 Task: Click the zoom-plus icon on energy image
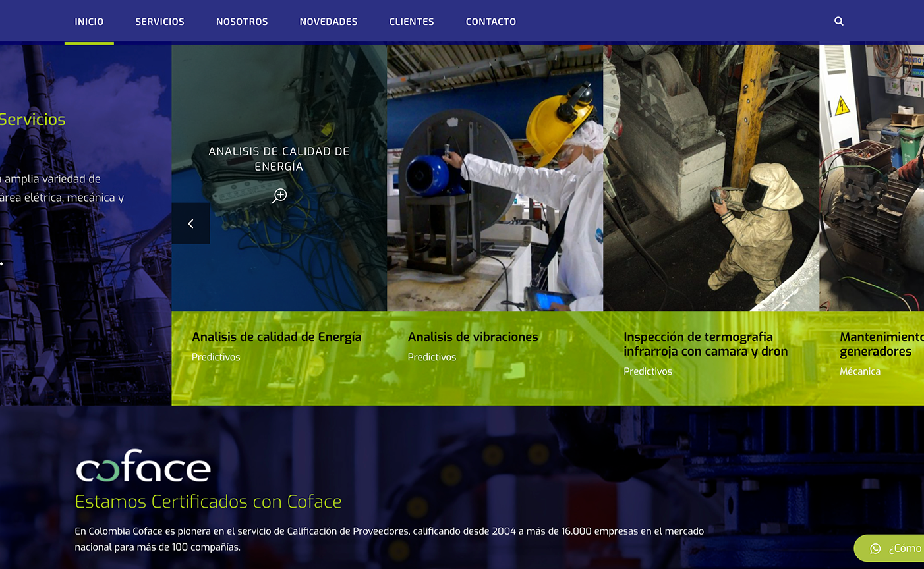279,196
